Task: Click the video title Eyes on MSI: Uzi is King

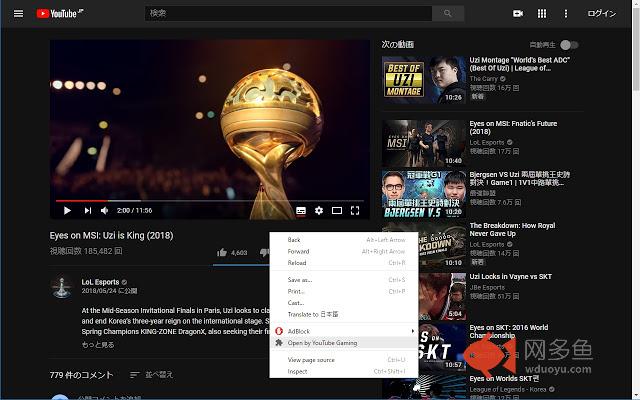Action: tap(111, 236)
